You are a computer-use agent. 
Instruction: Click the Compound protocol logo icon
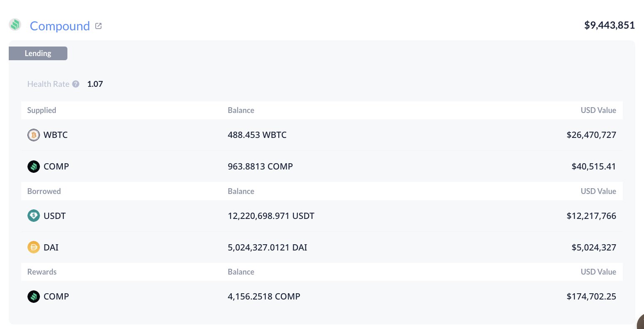pyautogui.click(x=15, y=25)
